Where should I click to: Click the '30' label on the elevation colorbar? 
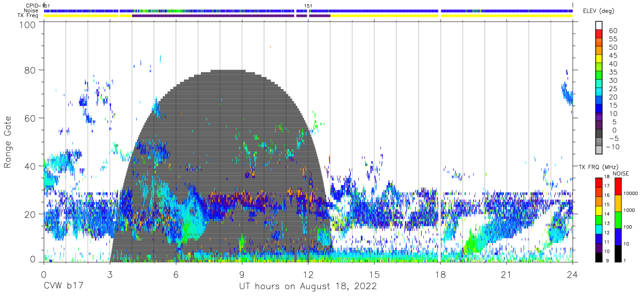(x=612, y=80)
